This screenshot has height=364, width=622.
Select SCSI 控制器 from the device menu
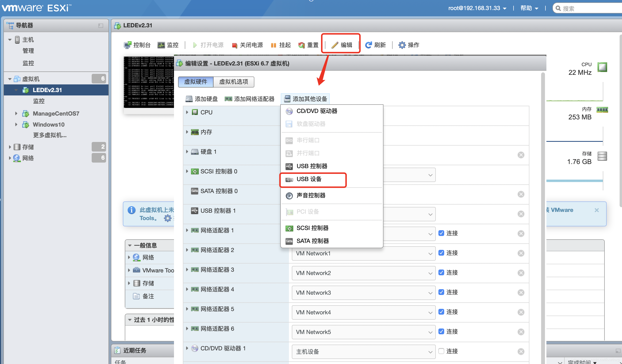(x=332, y=228)
